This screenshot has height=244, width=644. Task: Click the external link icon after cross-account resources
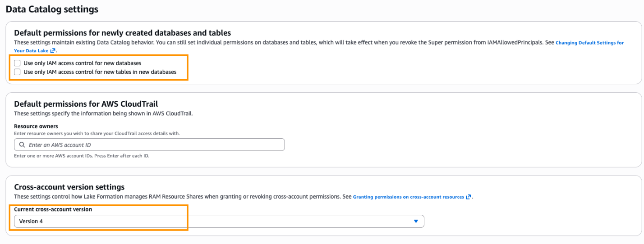[468, 197]
